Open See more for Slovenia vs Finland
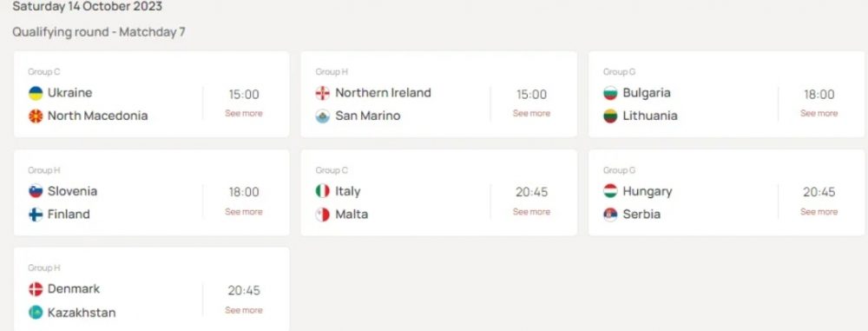The image size is (868, 331). 244,212
